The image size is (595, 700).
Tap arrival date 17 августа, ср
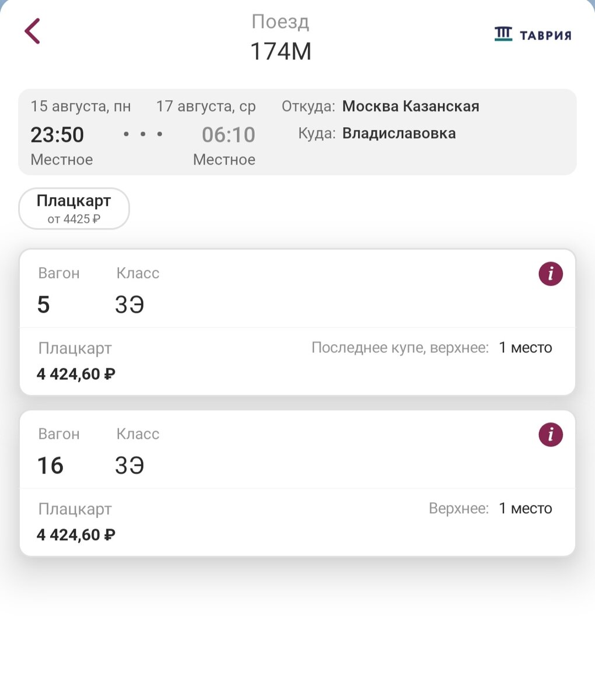pos(205,107)
